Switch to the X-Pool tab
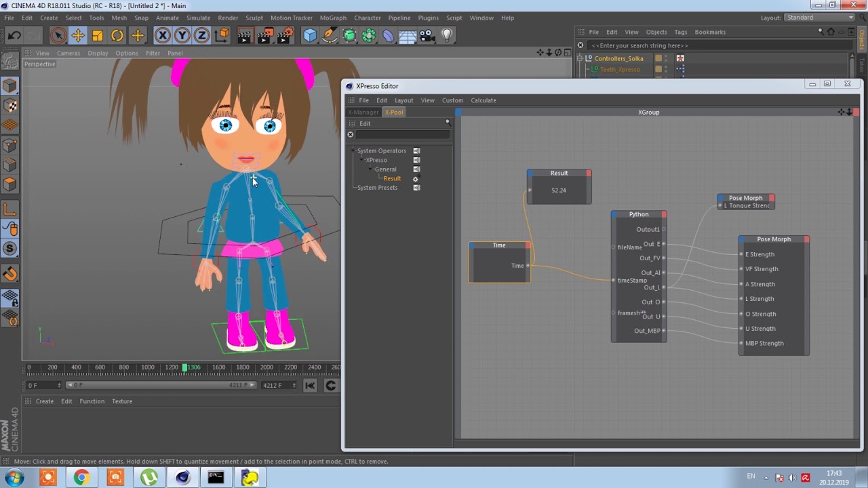The height and width of the screenshot is (488, 868). (x=393, y=112)
